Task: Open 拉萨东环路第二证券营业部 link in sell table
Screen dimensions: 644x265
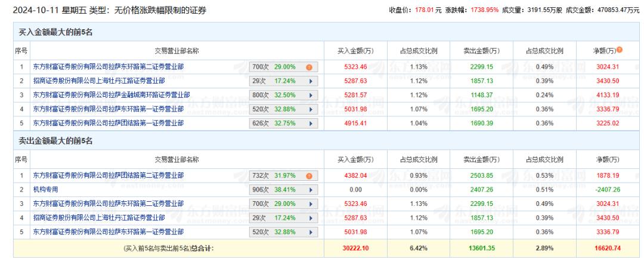Action: tap(108, 204)
